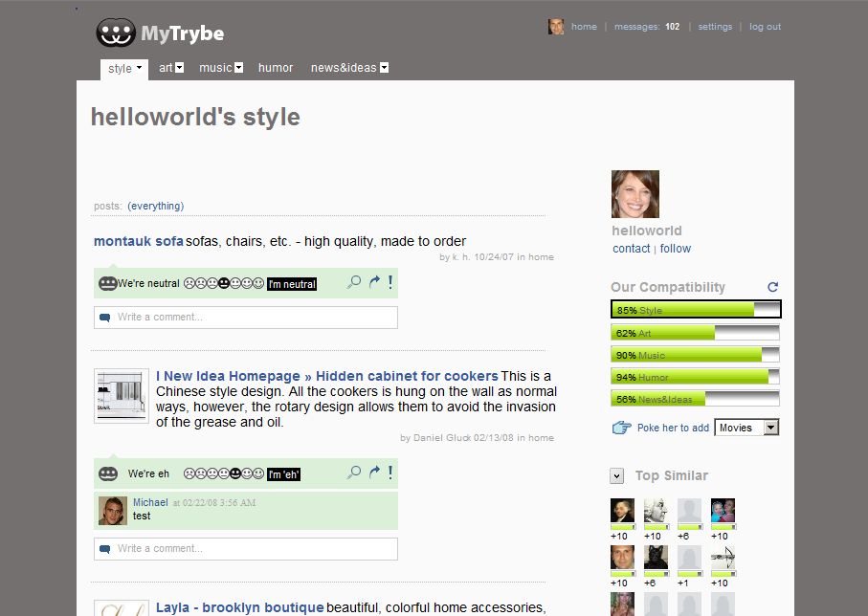Share the Hidden cabinet for cookers post
This screenshot has width=868, height=616.
point(375,472)
